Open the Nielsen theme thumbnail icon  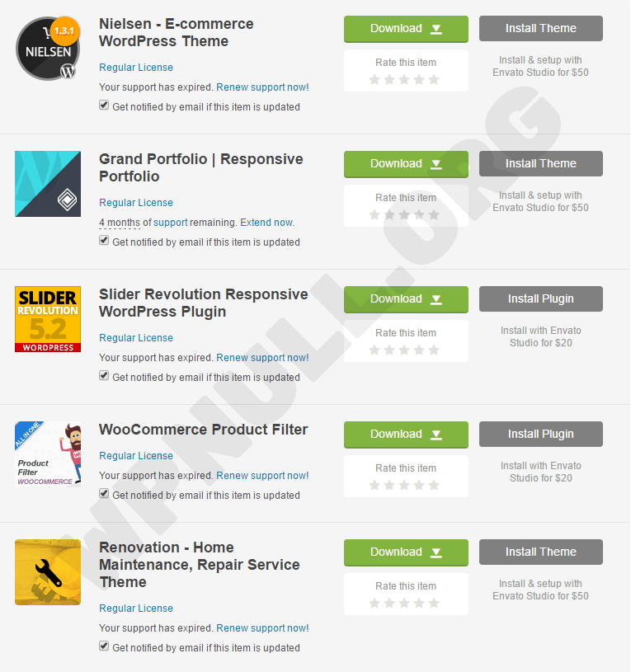pos(48,49)
